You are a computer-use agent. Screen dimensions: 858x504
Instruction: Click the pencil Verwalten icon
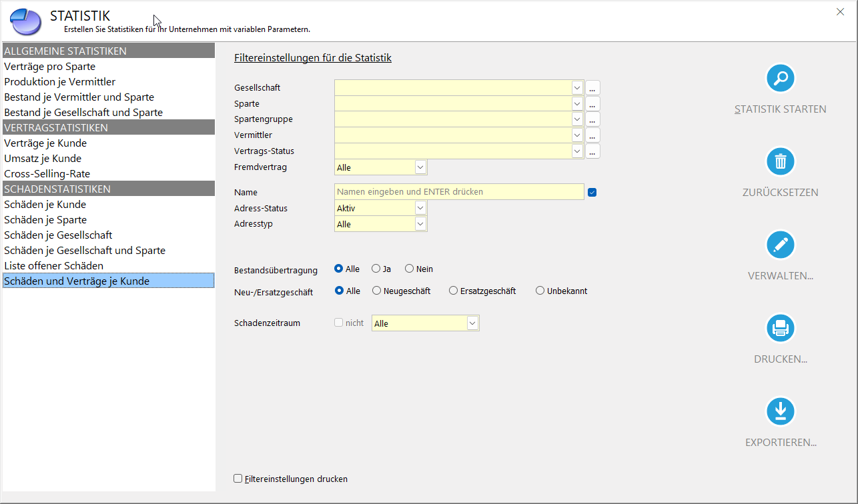(x=780, y=245)
